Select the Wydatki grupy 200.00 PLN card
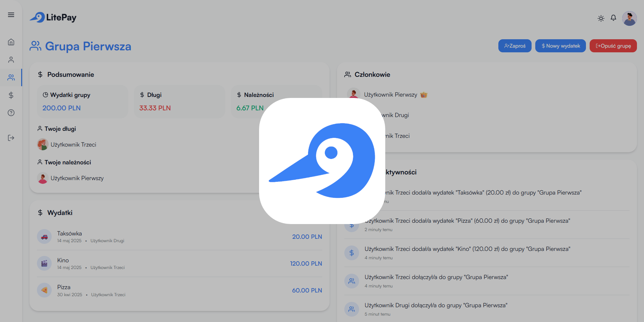Viewport: 644px width, 322px height. point(83,102)
